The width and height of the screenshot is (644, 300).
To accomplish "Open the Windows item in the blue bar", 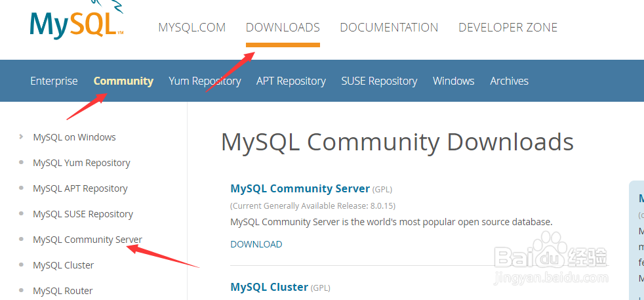I will (453, 81).
